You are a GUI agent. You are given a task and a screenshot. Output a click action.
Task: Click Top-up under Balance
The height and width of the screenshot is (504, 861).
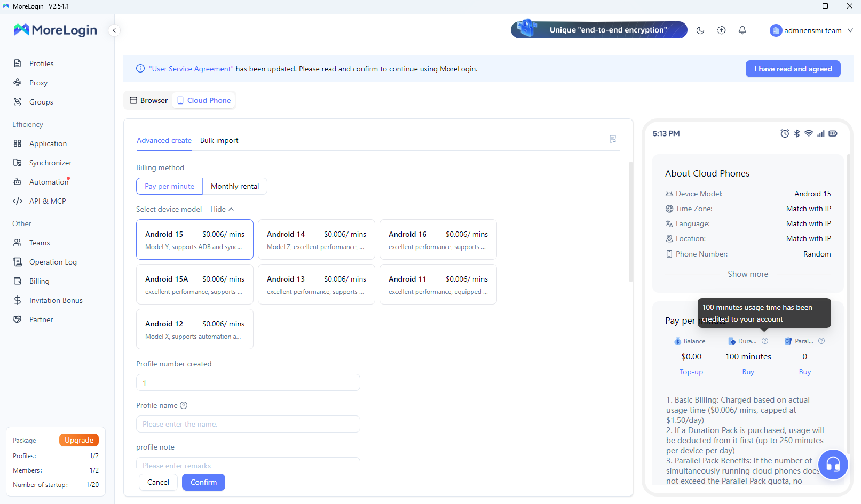tap(691, 372)
